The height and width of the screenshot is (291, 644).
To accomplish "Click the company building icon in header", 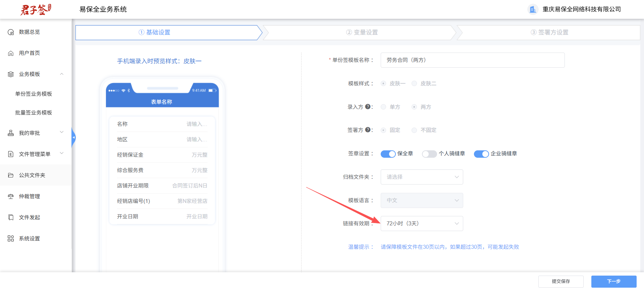I will 533,9.
